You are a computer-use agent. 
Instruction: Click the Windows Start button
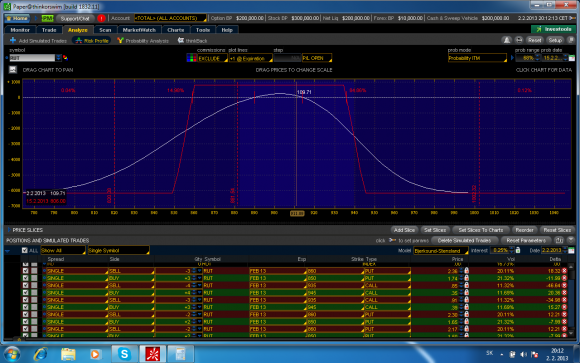(x=12, y=354)
